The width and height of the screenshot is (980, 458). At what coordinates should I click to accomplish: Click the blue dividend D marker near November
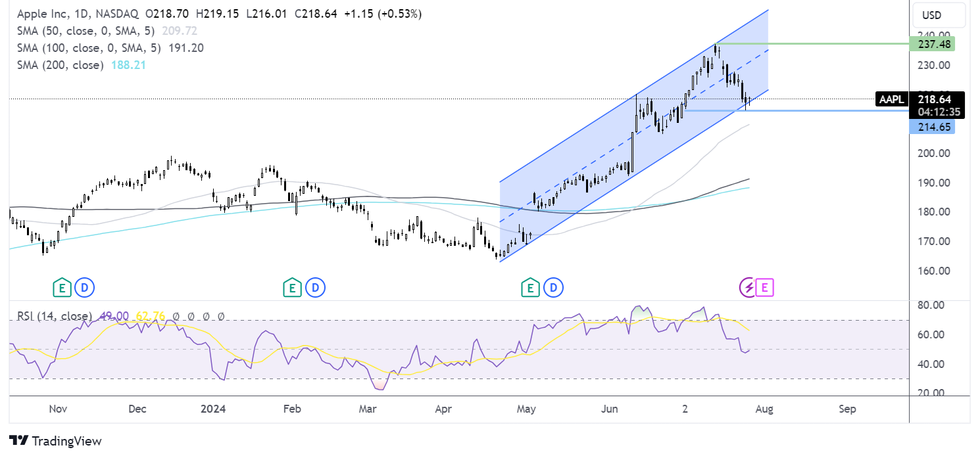84,287
